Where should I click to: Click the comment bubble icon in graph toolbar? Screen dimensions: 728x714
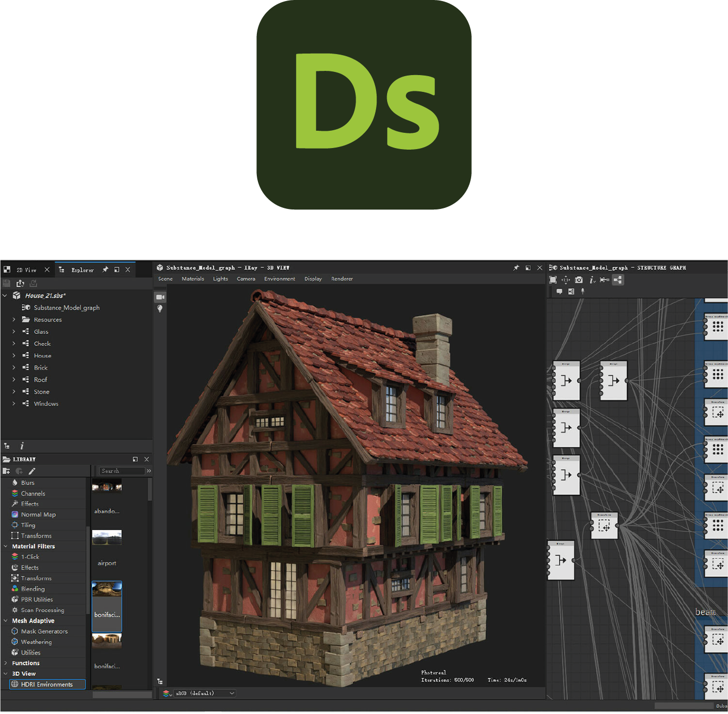click(x=559, y=291)
